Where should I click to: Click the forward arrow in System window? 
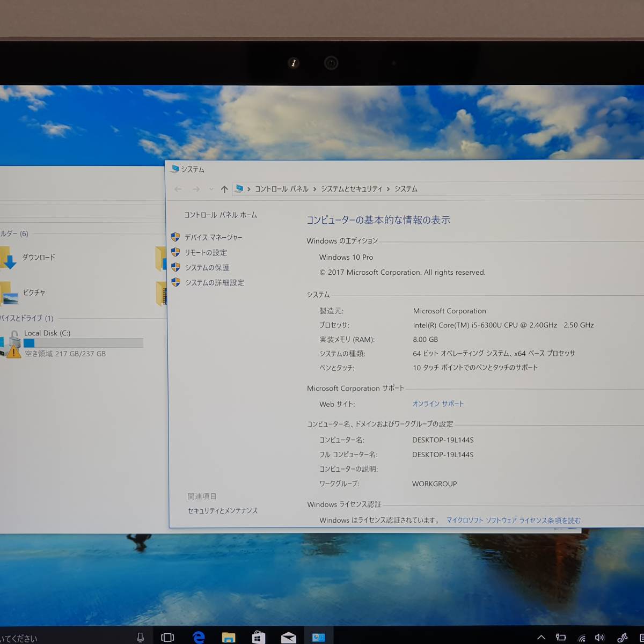(x=196, y=189)
